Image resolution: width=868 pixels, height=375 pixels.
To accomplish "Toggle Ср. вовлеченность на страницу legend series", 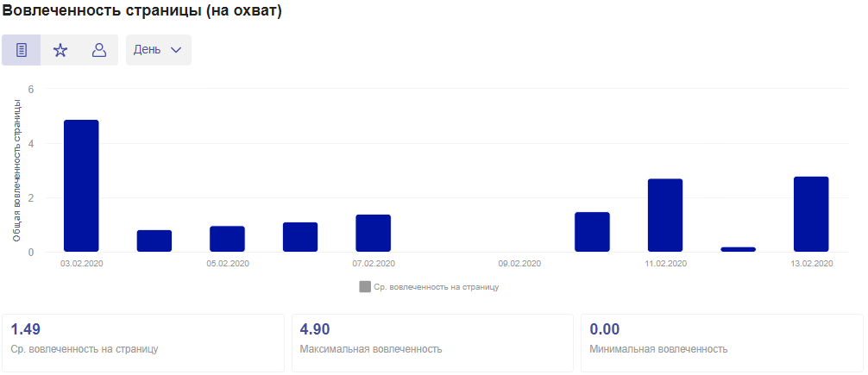I will [429, 287].
